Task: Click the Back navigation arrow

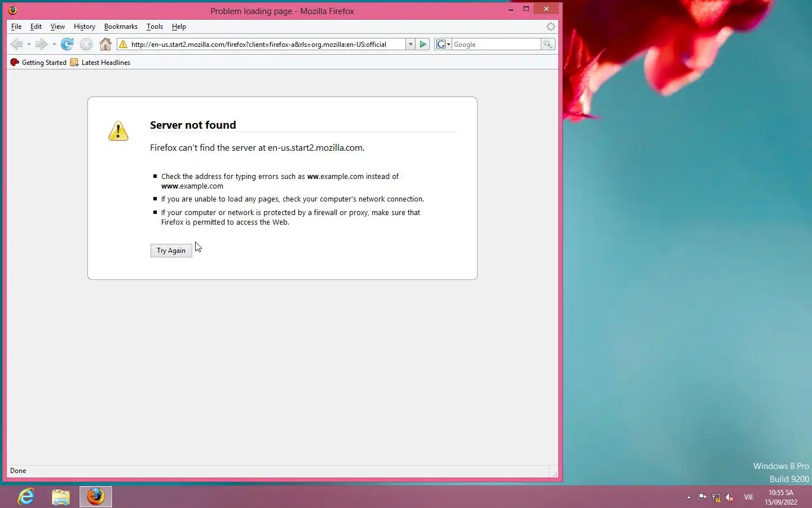Action: (16, 44)
